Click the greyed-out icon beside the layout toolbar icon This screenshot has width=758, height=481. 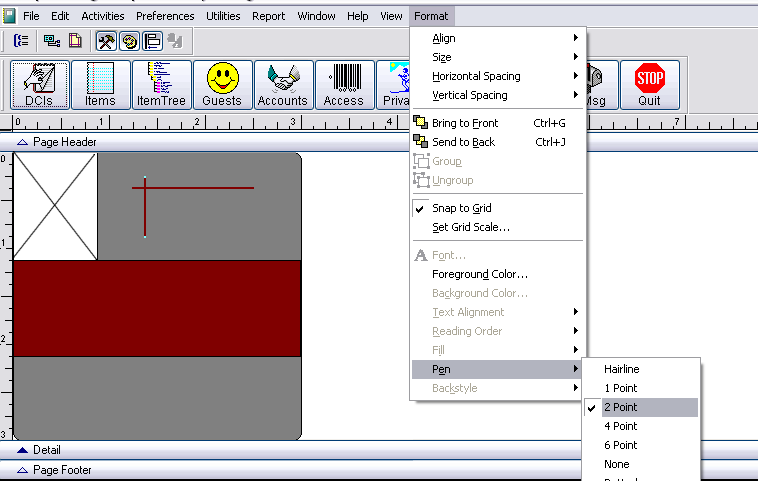pos(175,41)
